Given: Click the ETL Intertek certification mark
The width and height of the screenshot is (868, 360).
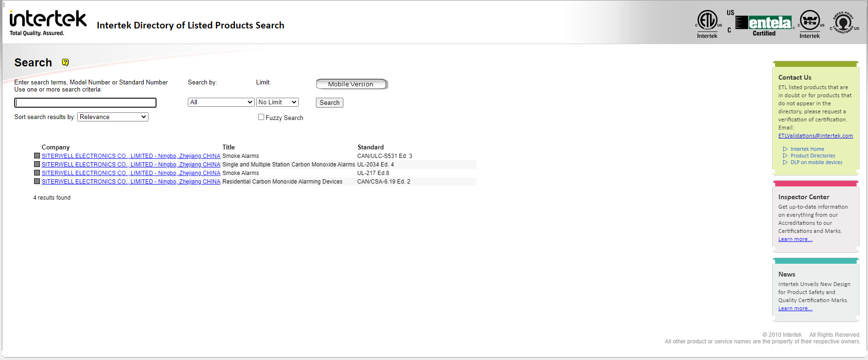Looking at the screenshot, I should pos(707,24).
